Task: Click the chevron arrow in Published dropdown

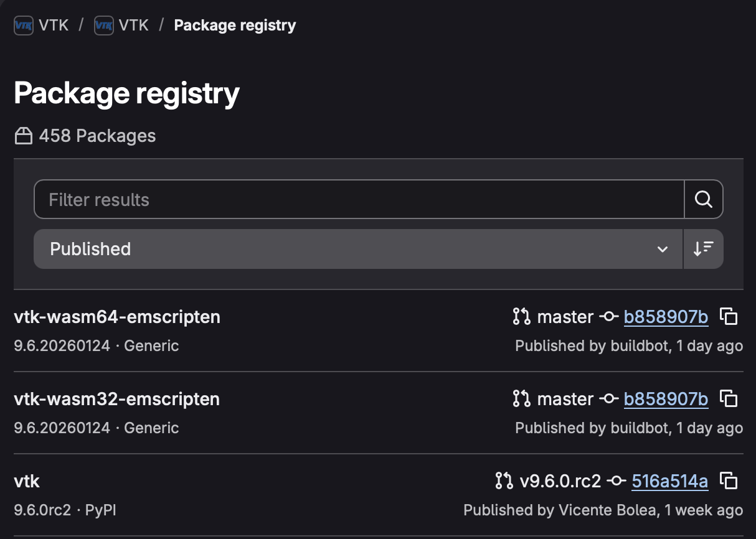Action: 662,250
